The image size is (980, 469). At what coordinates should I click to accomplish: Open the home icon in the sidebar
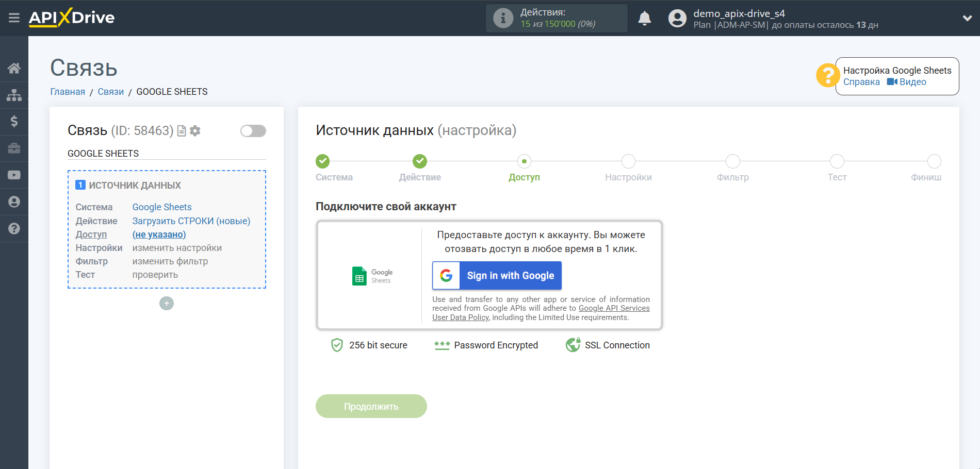point(14,68)
